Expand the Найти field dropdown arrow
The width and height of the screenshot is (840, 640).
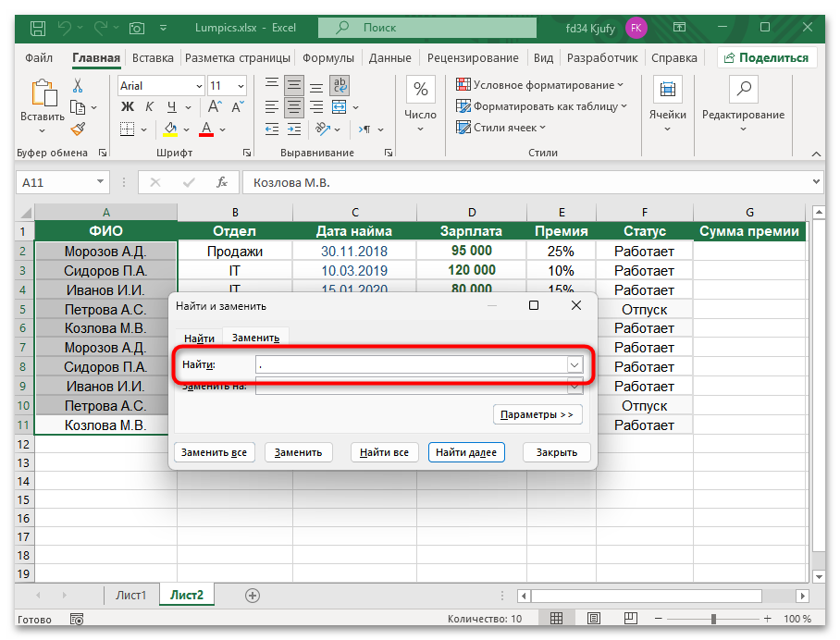pos(574,365)
